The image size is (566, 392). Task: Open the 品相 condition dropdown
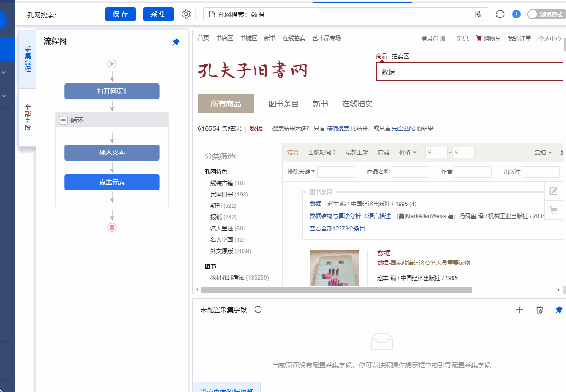pos(543,153)
